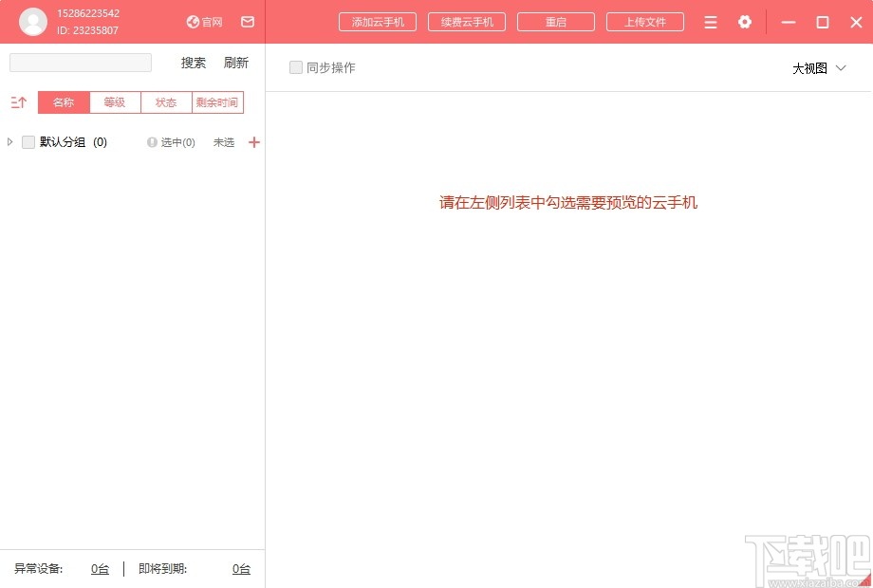Open the message/mail envelope icon
The width and height of the screenshot is (873, 588).
tap(248, 22)
